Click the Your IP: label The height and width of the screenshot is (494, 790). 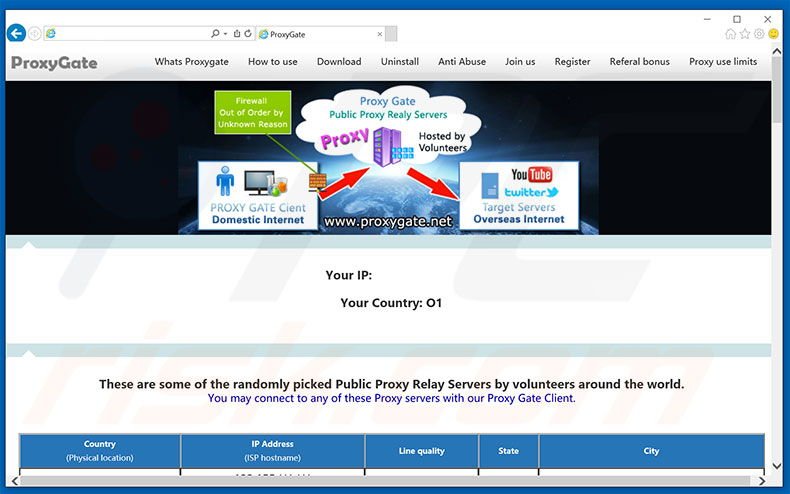(349, 275)
